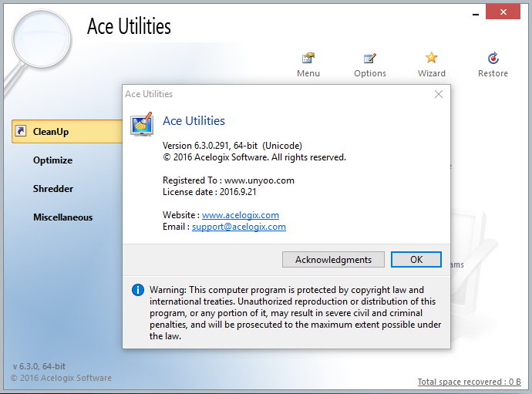Click the Acknowledgments button
Image resolution: width=532 pixels, height=394 pixels.
pos(333,260)
